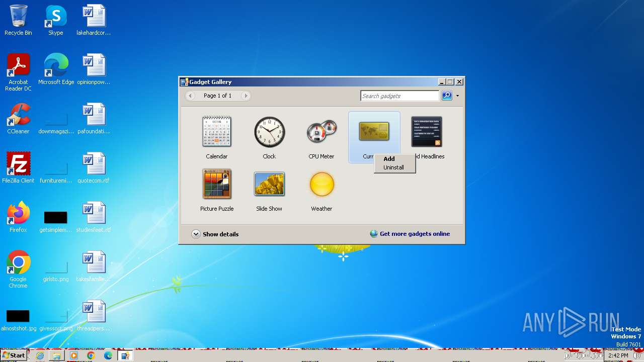This screenshot has width=644, height=362.
Task: Click the Search gadgets field
Action: [x=400, y=96]
